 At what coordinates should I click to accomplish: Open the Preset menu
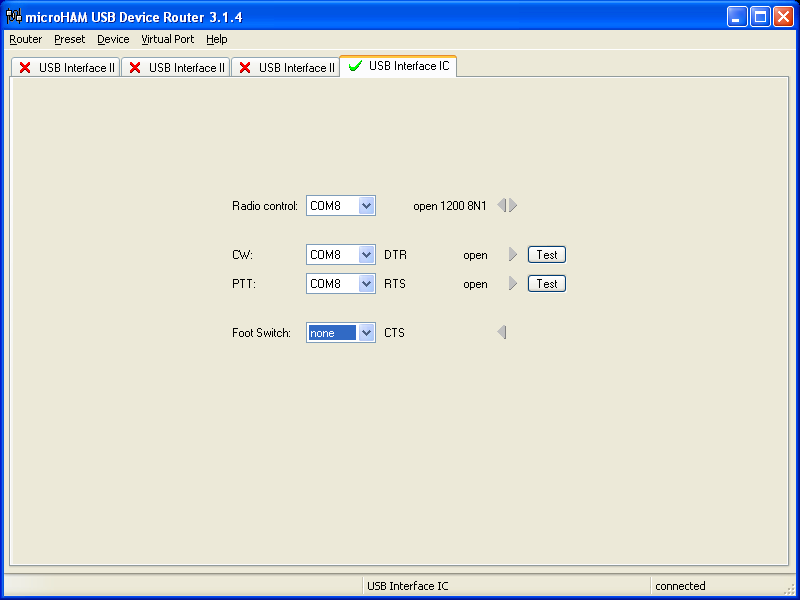[70, 39]
